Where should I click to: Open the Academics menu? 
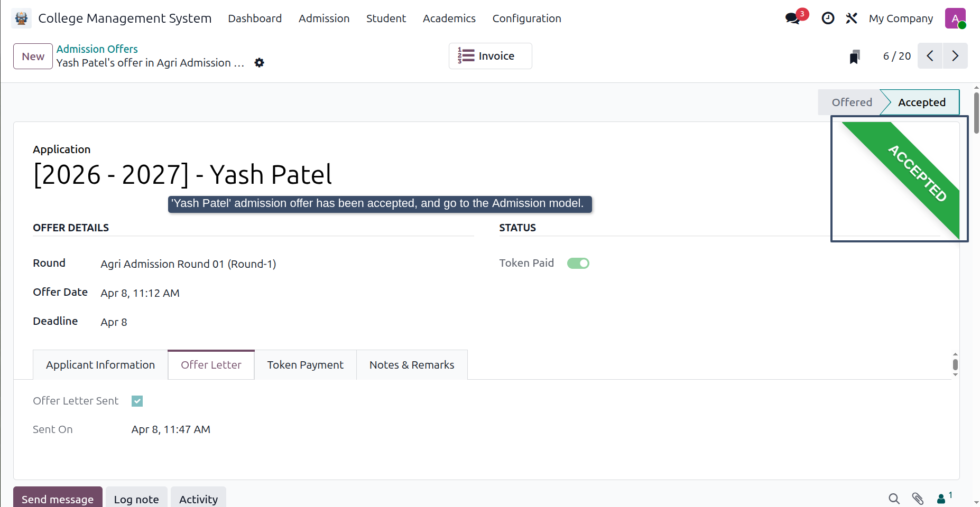pos(449,18)
